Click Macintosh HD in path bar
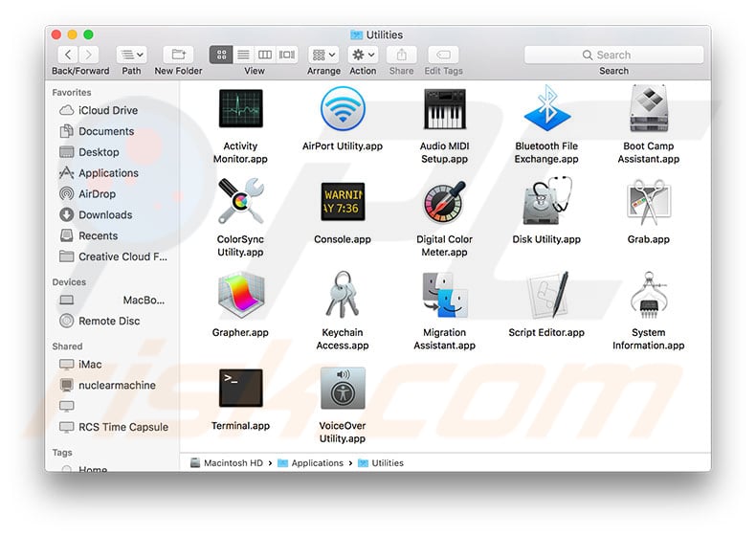The image size is (756, 536). (x=227, y=463)
